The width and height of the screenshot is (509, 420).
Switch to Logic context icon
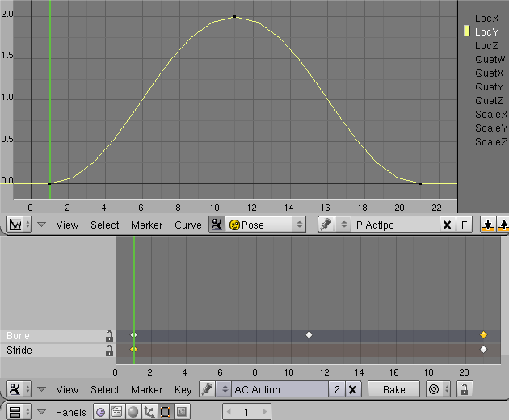[x=101, y=412]
